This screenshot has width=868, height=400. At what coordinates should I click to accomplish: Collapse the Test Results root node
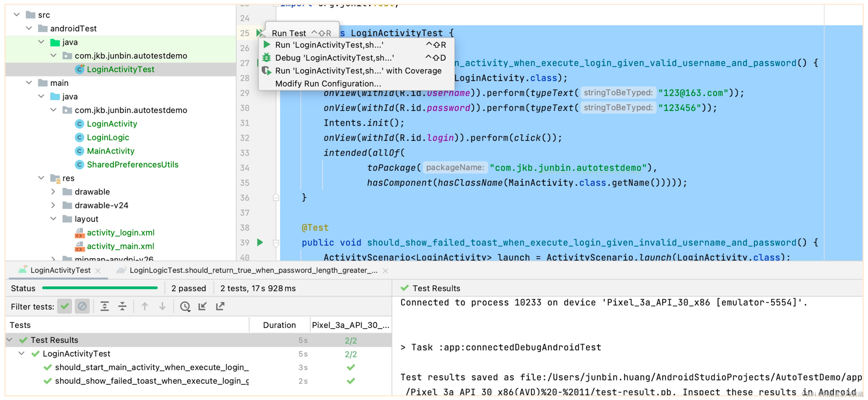[x=9, y=340]
